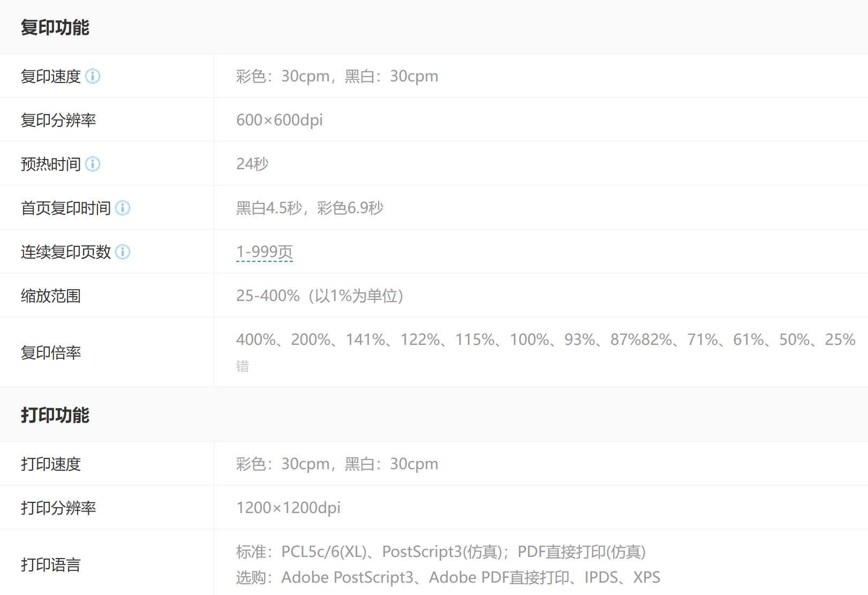Click the 缩放范围 row label
Image resolution: width=868 pixels, height=595 pixels.
tap(51, 296)
